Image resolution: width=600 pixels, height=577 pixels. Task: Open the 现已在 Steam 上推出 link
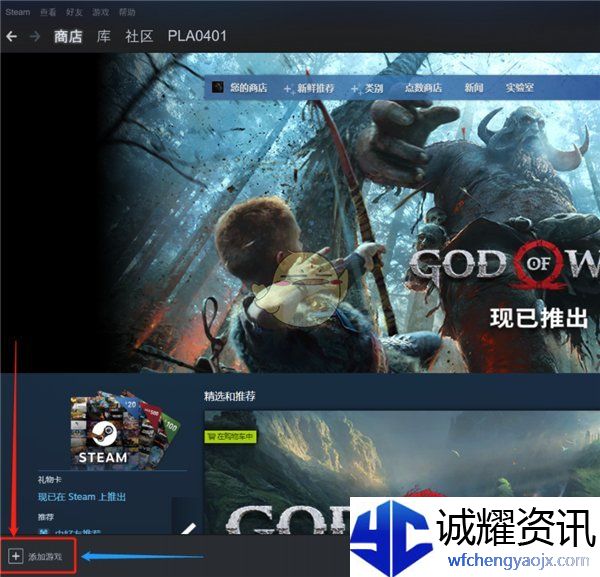pos(82,497)
